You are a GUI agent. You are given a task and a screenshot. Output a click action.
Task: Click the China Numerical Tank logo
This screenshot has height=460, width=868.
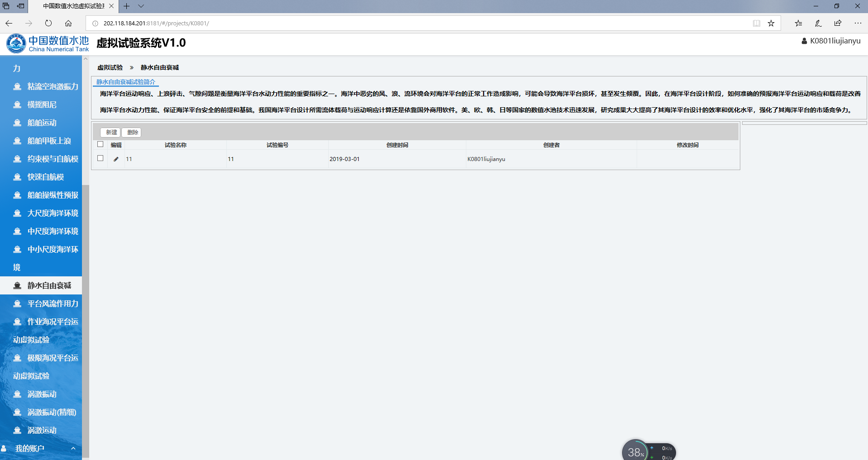coord(48,44)
